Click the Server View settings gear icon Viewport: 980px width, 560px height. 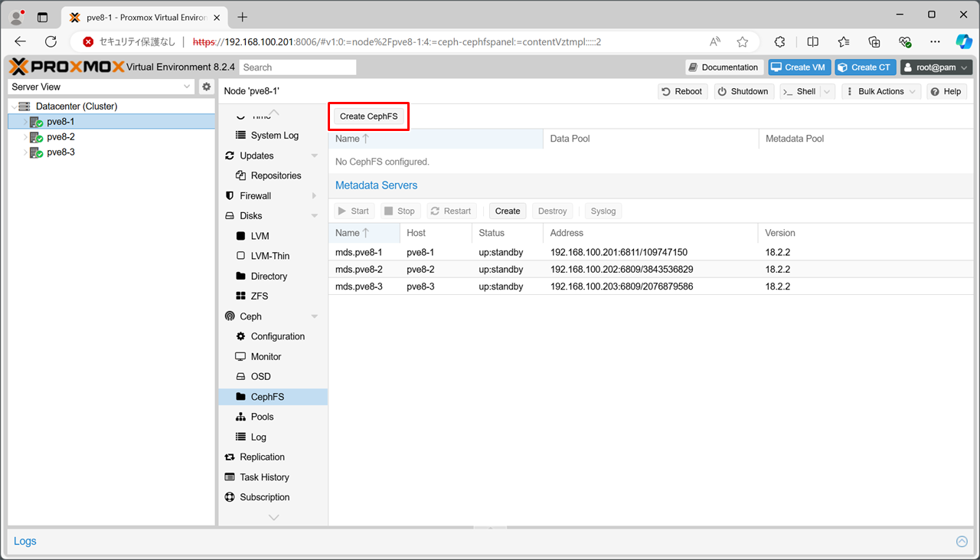pos(206,87)
